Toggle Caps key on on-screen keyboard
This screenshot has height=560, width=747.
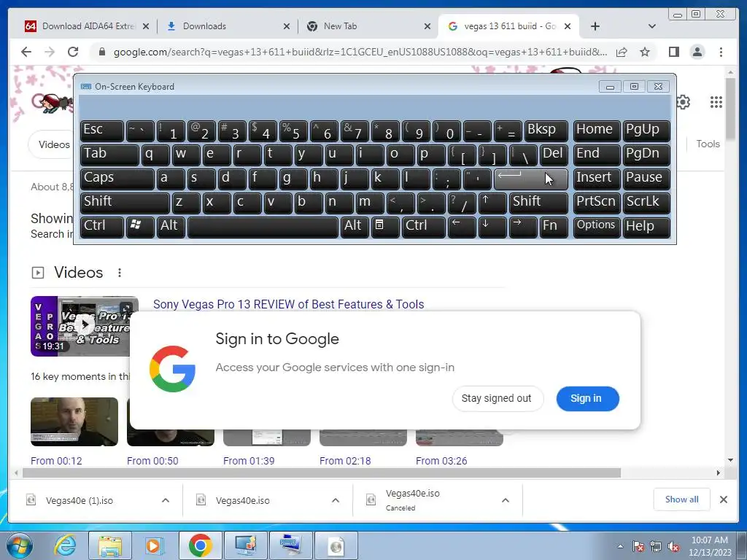pos(117,179)
